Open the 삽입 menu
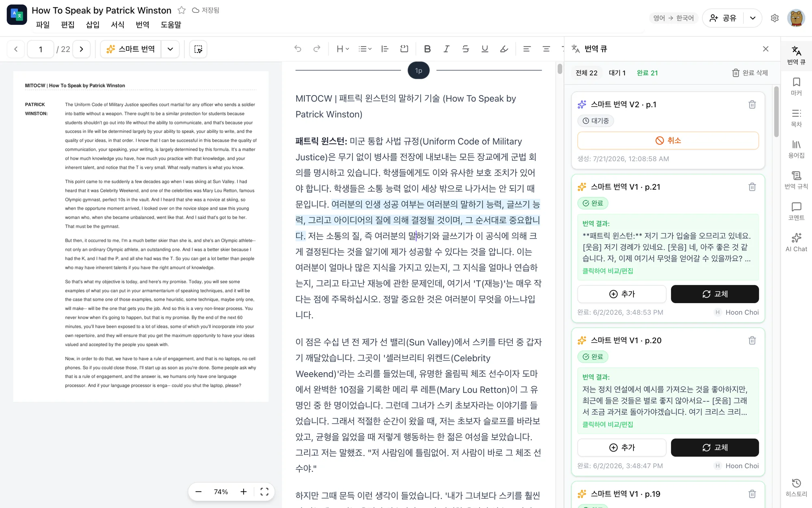This screenshot has height=508, width=812. pos(93,25)
